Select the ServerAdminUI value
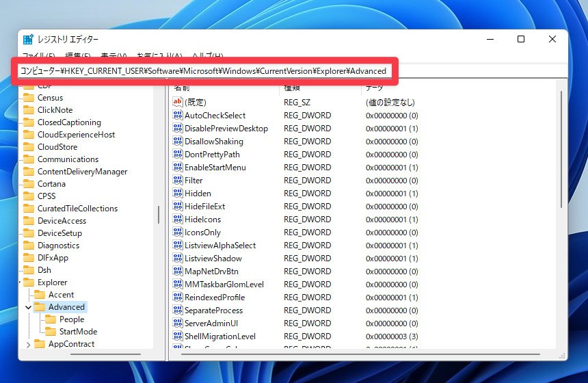588x383 pixels. tap(211, 323)
